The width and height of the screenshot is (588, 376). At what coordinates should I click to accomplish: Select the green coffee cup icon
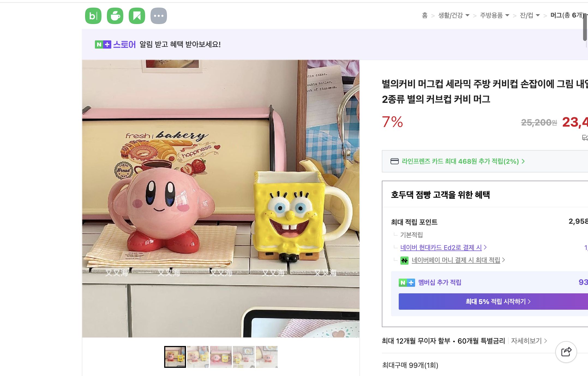[115, 16]
